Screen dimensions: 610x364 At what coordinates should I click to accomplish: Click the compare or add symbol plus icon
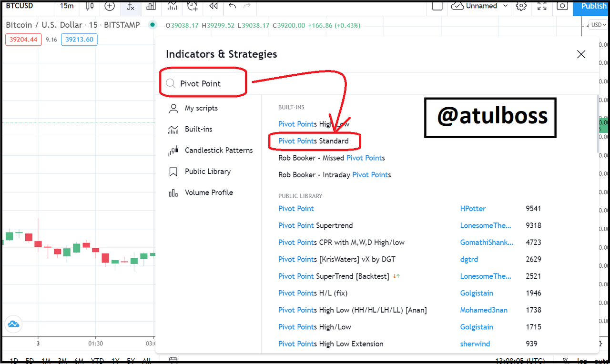[x=110, y=6]
